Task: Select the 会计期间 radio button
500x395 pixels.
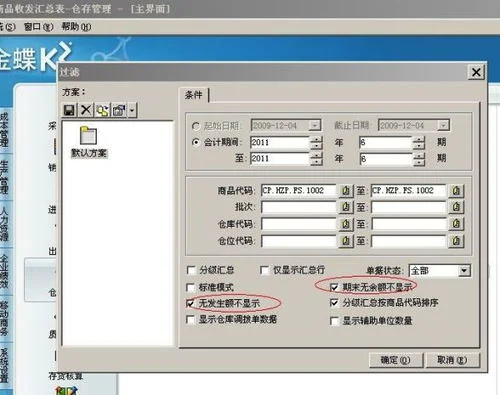Action: (x=196, y=142)
